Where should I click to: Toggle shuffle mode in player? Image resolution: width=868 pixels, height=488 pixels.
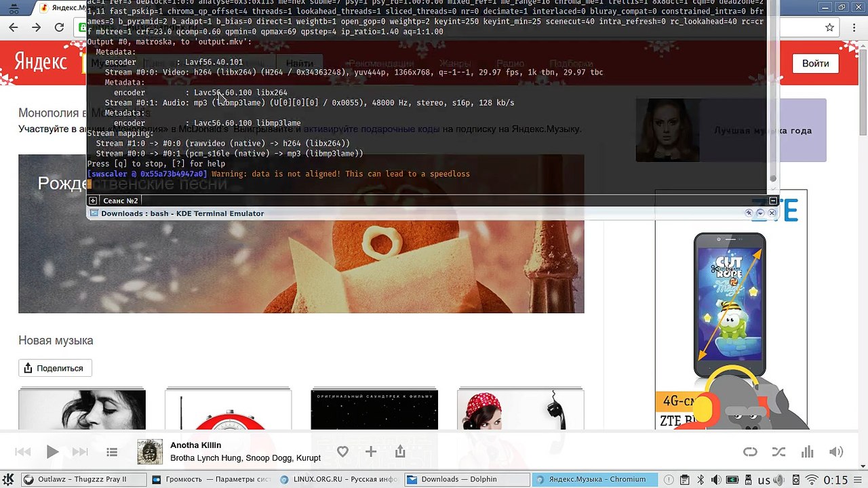778,452
